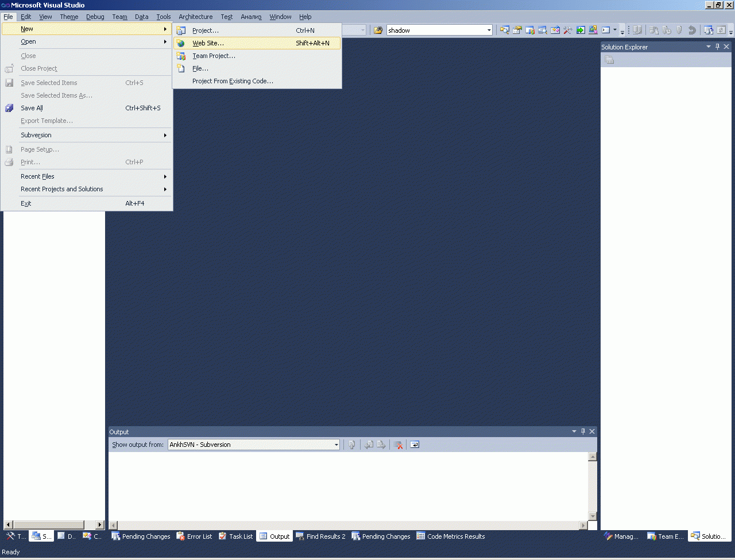Open the Command Window icon's dropdown arrow

click(615, 30)
